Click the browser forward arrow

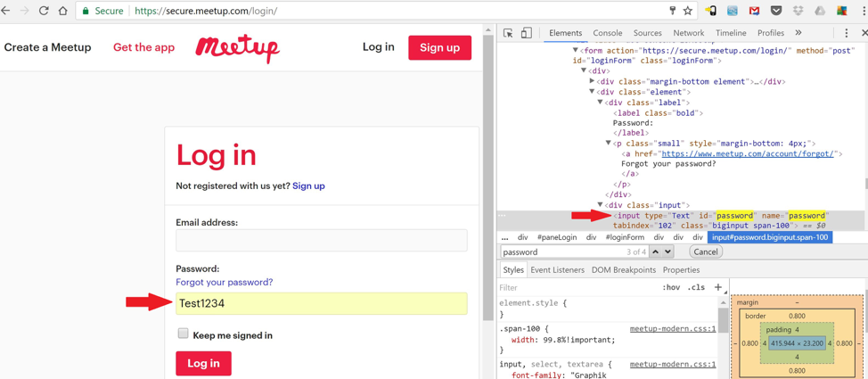(x=24, y=11)
